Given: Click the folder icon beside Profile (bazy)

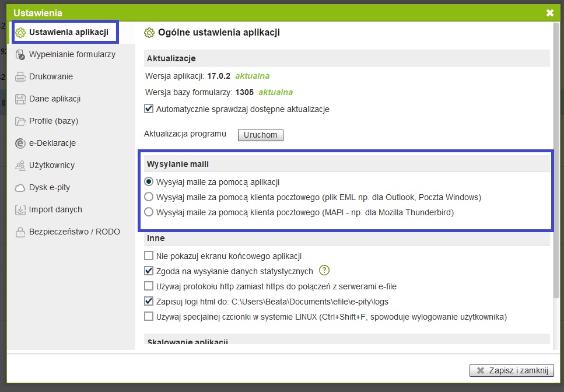Looking at the screenshot, I should (x=20, y=121).
